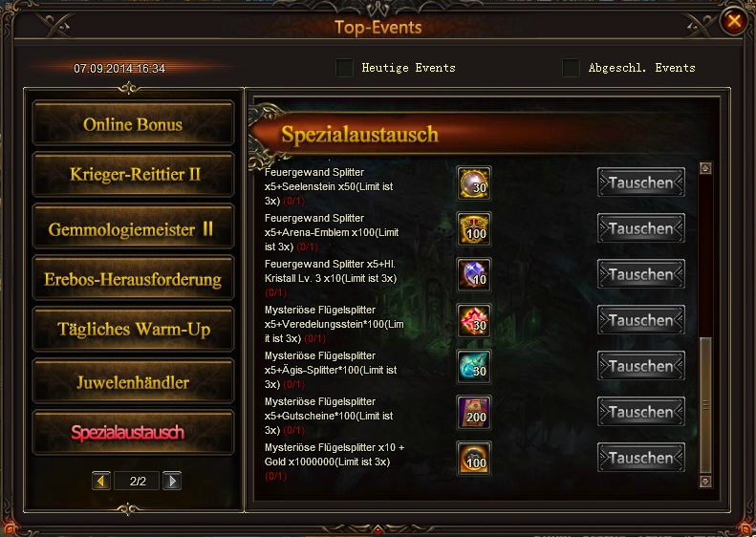Go to previous event page arrow
This screenshot has height=537, width=756.
pos(101,481)
